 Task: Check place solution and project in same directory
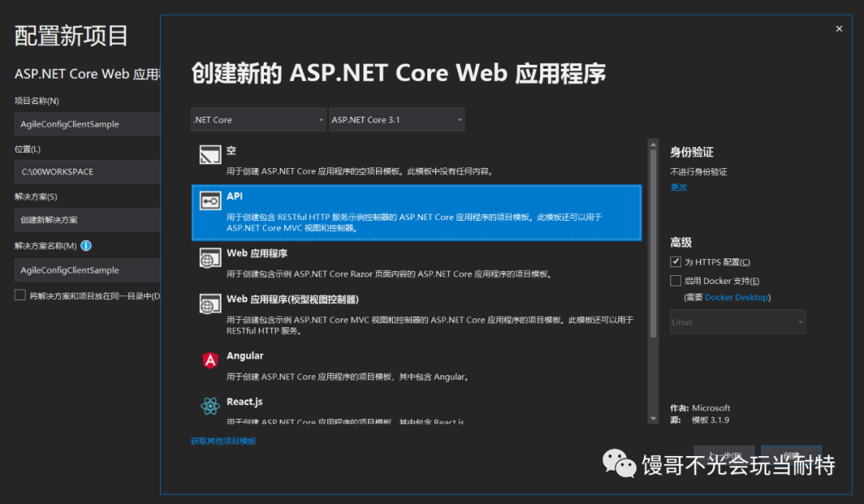(x=20, y=295)
